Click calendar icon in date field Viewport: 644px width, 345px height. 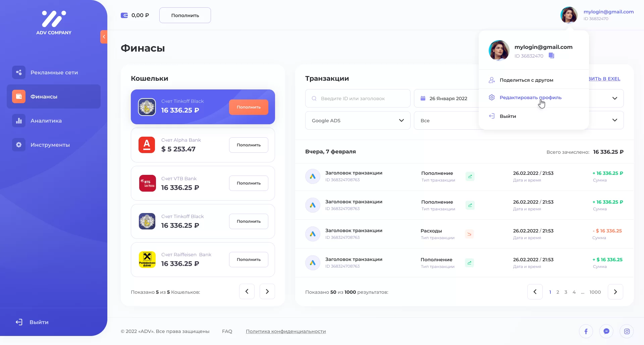pyautogui.click(x=423, y=98)
